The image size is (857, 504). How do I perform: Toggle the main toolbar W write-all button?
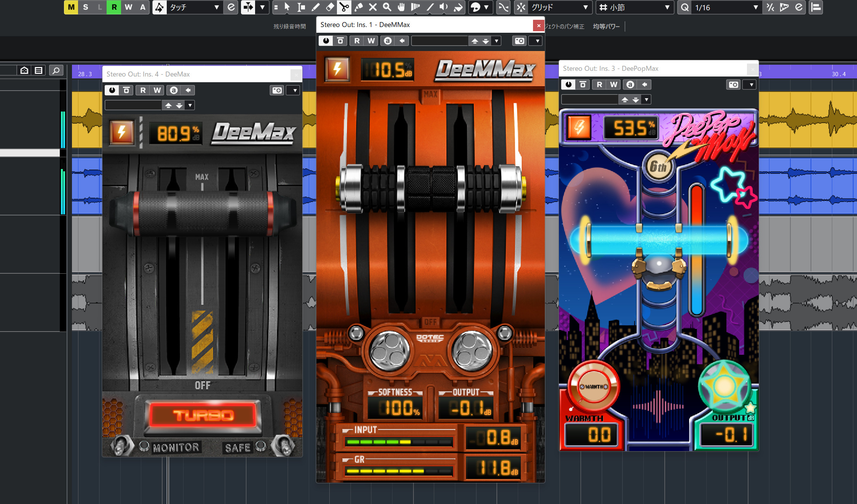pyautogui.click(x=129, y=7)
